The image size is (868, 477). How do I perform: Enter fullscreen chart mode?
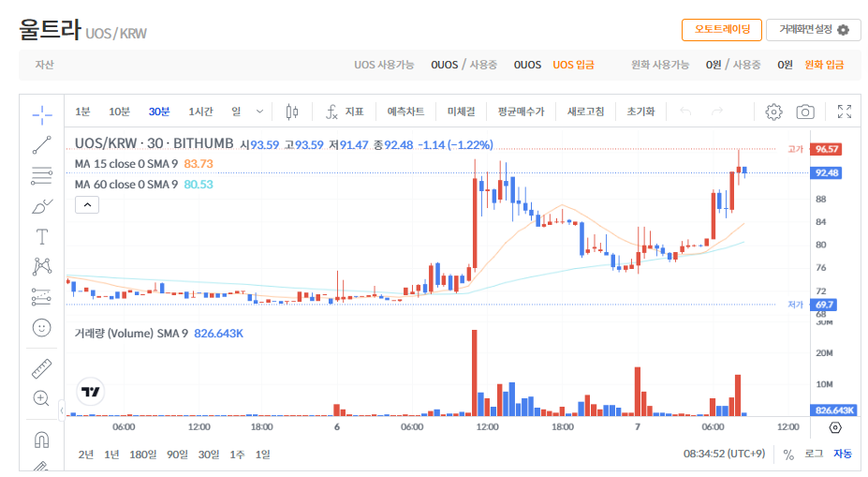[845, 112]
